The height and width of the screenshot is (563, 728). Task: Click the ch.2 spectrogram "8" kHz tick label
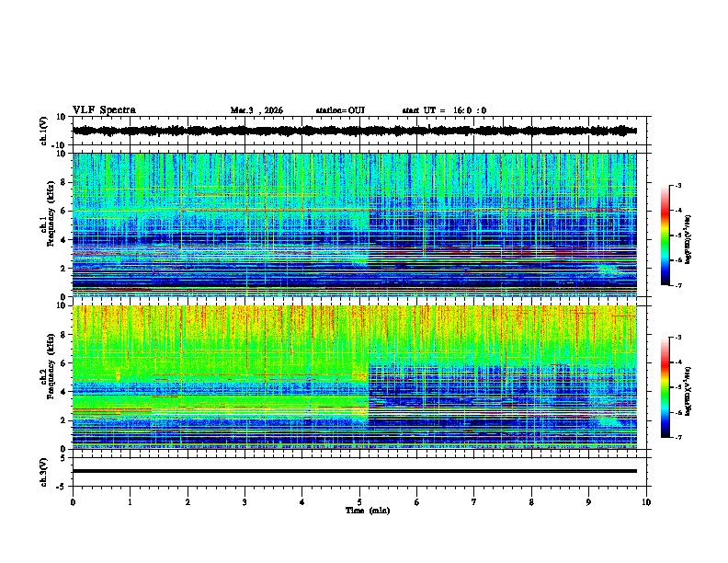63,335
